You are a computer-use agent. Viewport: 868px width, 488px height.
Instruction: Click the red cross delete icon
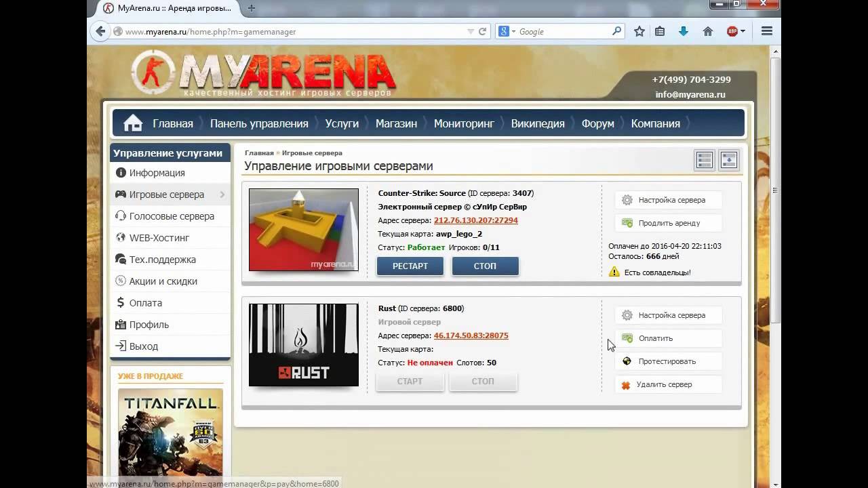coord(626,385)
